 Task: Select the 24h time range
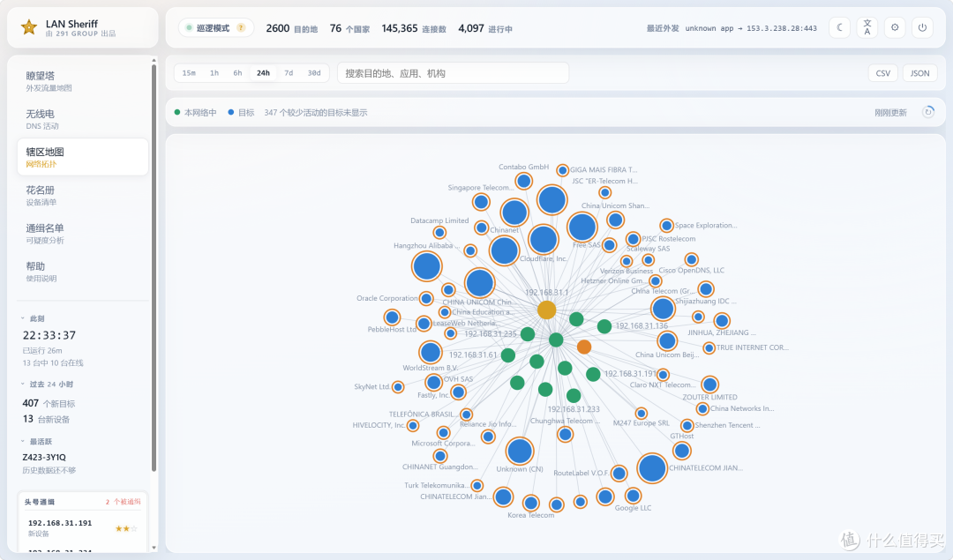tap(263, 73)
